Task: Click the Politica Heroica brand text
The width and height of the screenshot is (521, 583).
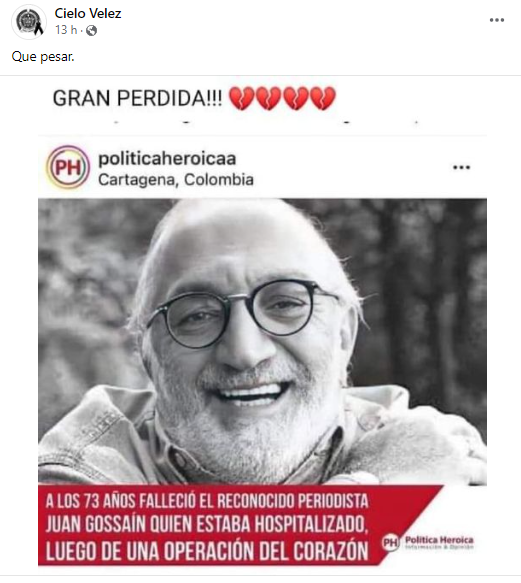Action: pyautogui.click(x=439, y=542)
